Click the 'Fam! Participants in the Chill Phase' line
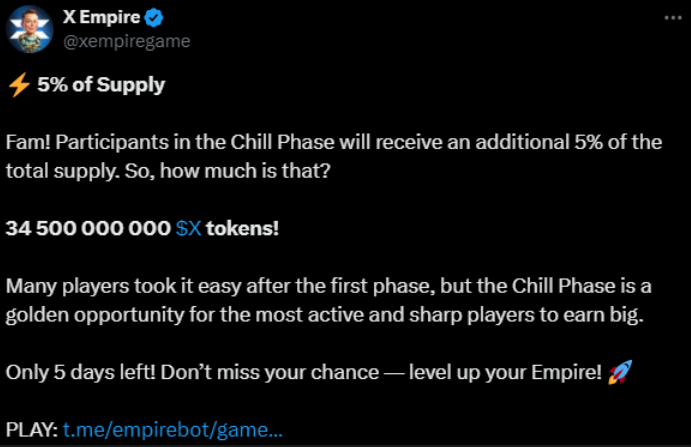Viewport: 691px width, 447px height. tap(334, 142)
